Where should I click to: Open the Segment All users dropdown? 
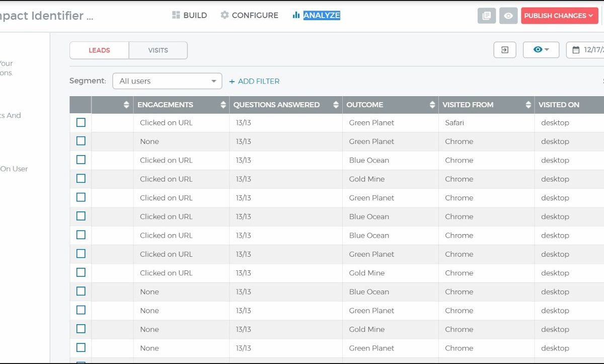[x=167, y=81]
